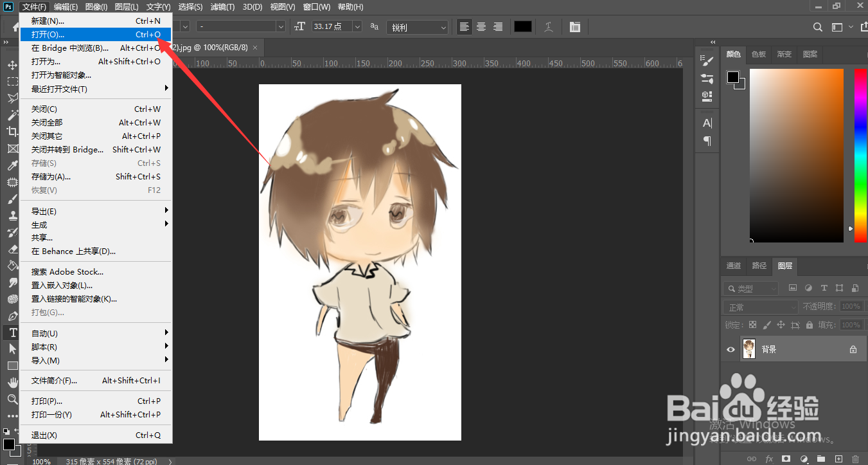The image size is (868, 465).
Task: Toggle pixel layer filter
Action: (x=793, y=288)
